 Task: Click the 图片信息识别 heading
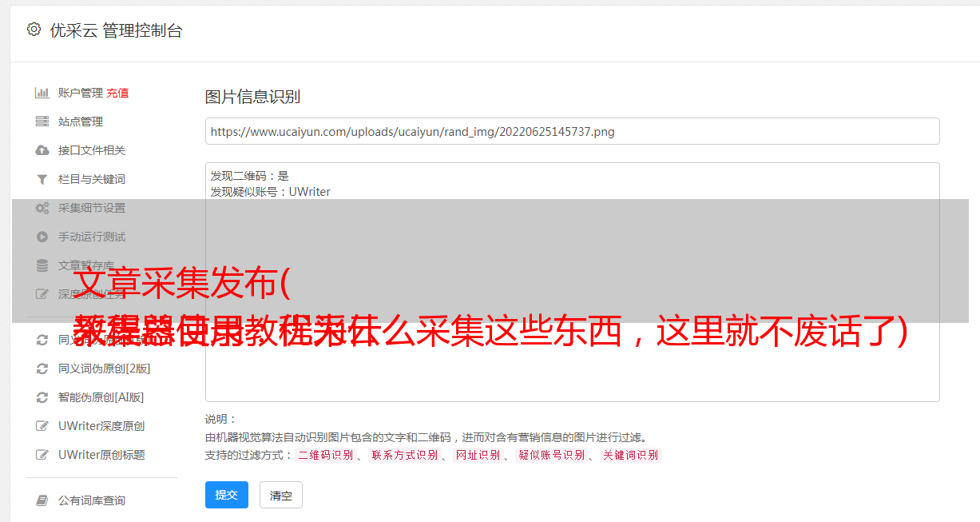pos(252,97)
